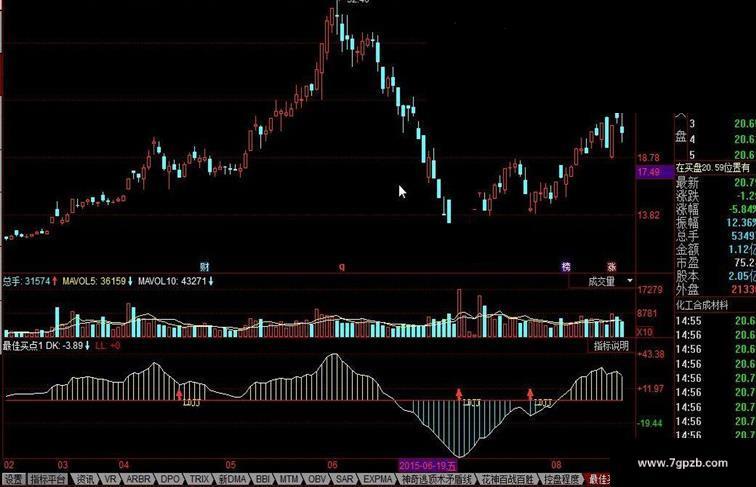Click the 总手 row in the quote panel
756x487 pixels.
(x=715, y=236)
